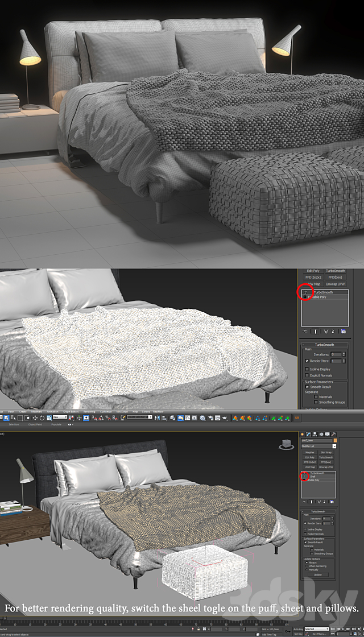Click the teapot Render icon in toolbar
Screen dimensions: 364x637
pyautogui.click(x=224, y=417)
